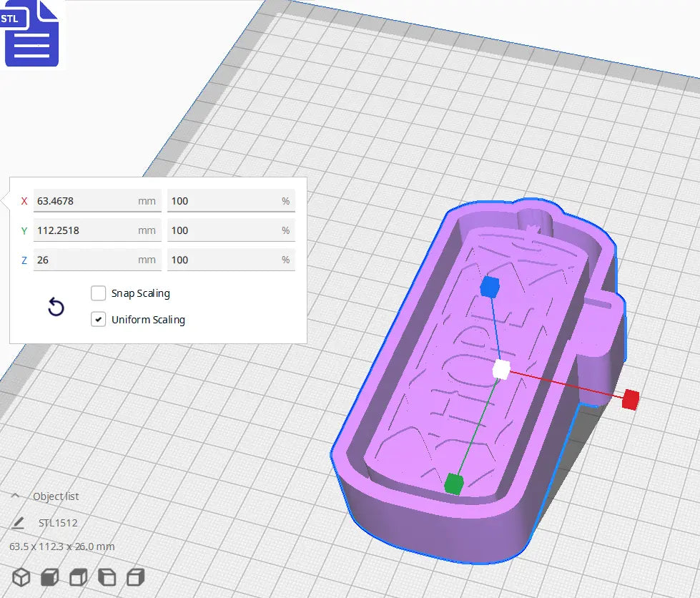Click the Y dimension input showing 112.2518
Screen dimensions: 700x598
point(97,230)
